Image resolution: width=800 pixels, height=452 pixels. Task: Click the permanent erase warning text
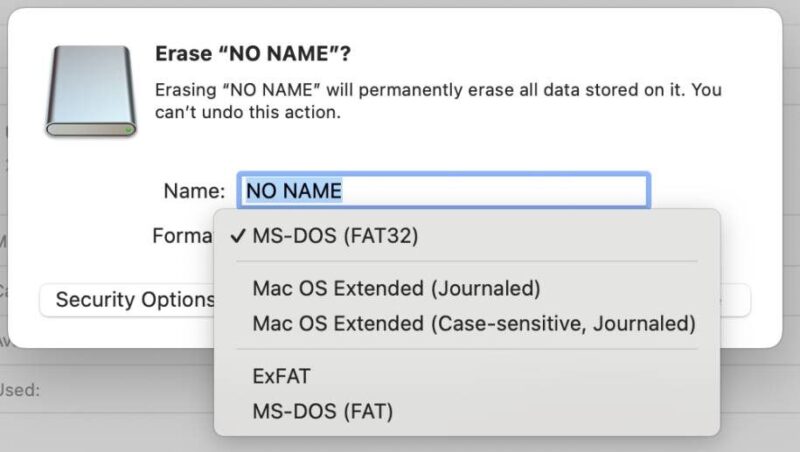[438, 90]
